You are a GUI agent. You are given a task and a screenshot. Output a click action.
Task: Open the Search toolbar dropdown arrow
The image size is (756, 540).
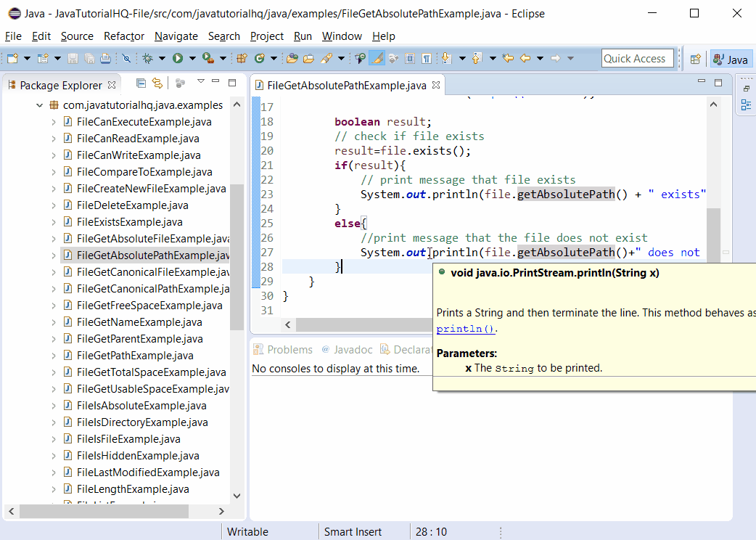341,58
